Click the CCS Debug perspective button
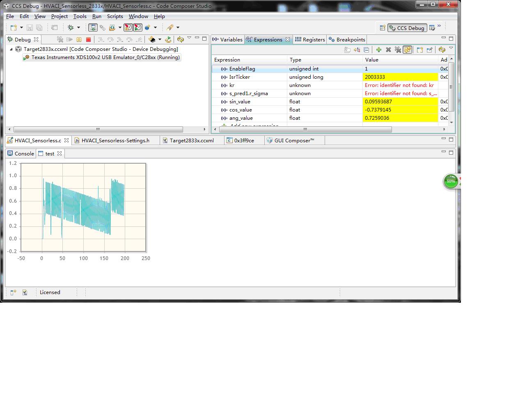The image size is (527, 420). 407,28
